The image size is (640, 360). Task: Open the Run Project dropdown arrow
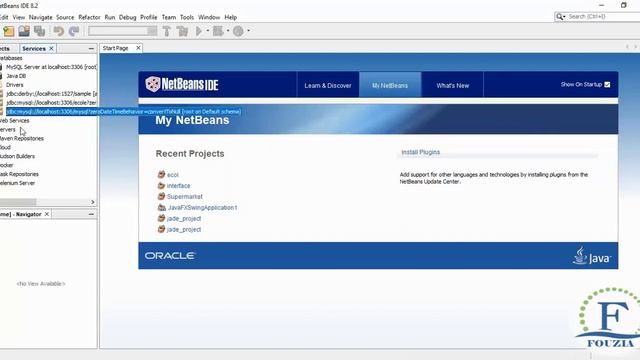[208, 31]
